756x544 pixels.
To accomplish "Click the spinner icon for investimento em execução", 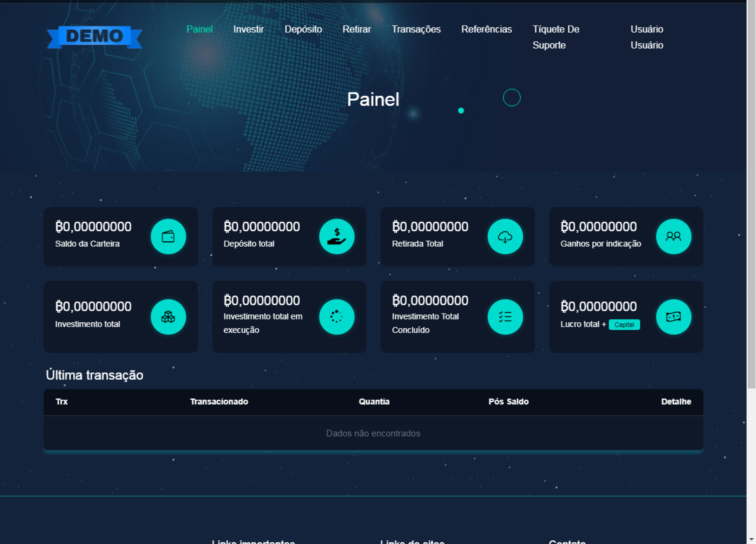I will [337, 317].
